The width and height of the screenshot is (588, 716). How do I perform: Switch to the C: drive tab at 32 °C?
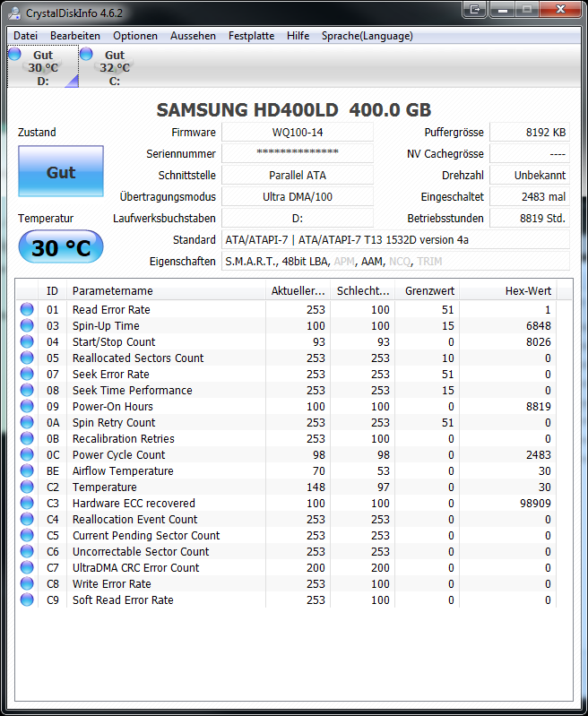pos(114,67)
